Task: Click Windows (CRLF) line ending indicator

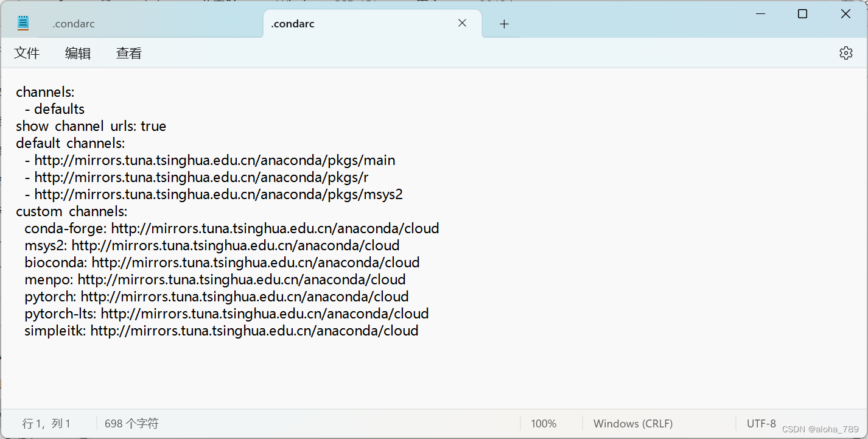Action: [633, 424]
